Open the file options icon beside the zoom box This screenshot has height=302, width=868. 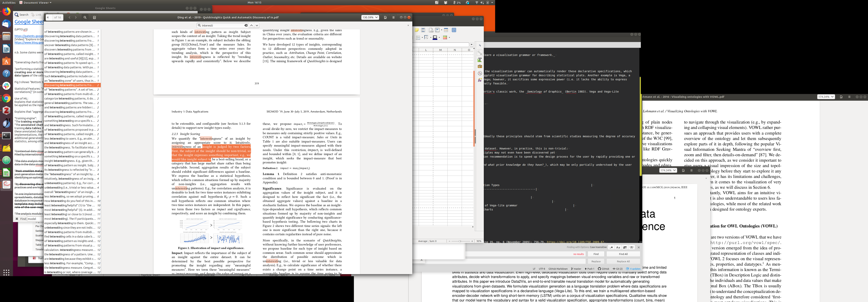coord(385,17)
